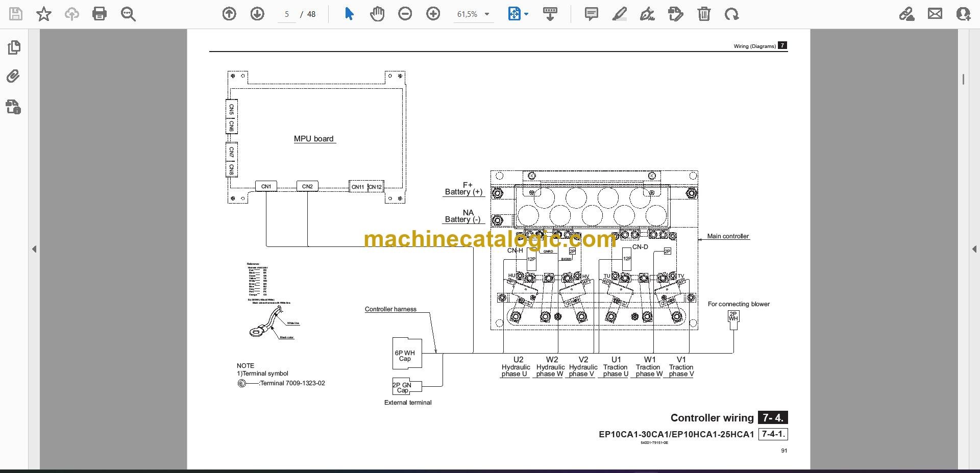980x473 pixels.
Task: Bookmark this document with the star icon
Action: coord(44,14)
